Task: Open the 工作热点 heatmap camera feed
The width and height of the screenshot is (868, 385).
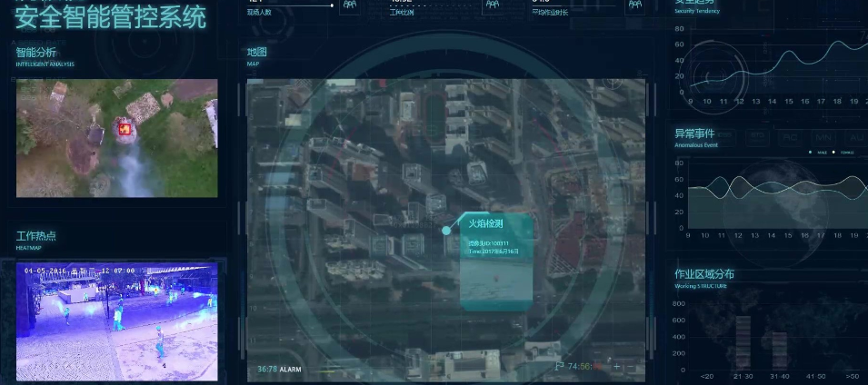Action: click(x=117, y=322)
